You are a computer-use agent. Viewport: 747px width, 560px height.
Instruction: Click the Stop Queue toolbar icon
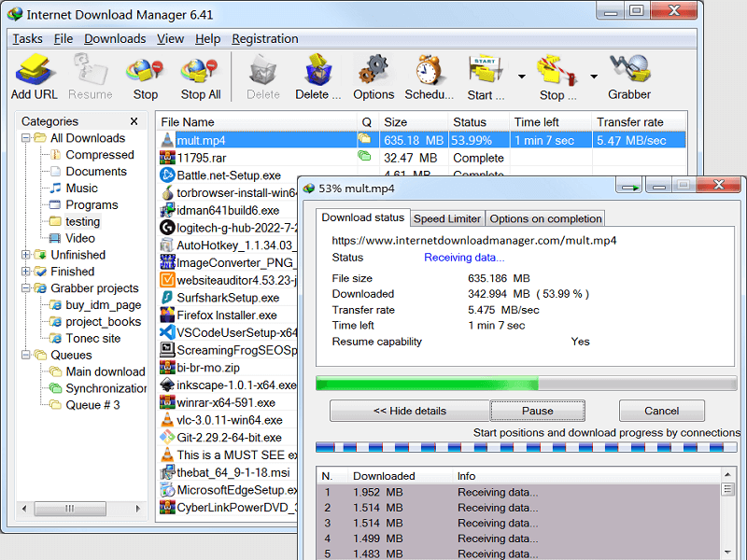point(556,70)
